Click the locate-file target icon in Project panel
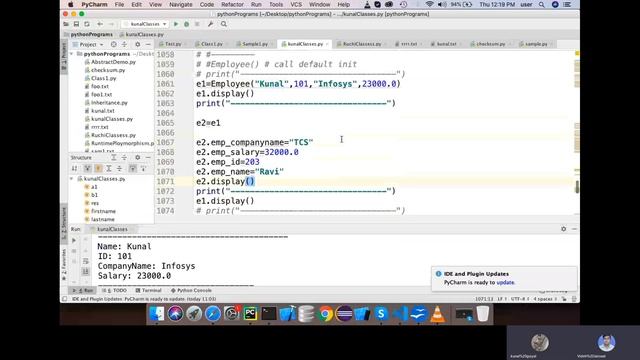 (x=113, y=44)
